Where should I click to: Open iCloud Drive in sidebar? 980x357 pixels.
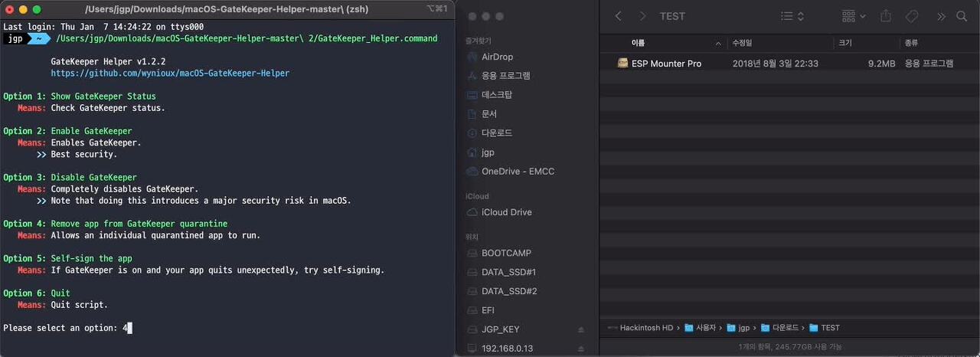506,212
